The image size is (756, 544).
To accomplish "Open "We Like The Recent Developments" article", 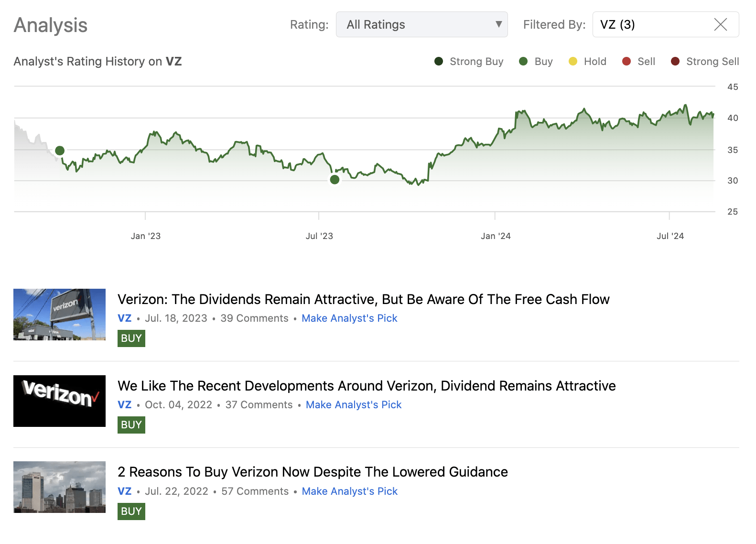I will pyautogui.click(x=367, y=386).
